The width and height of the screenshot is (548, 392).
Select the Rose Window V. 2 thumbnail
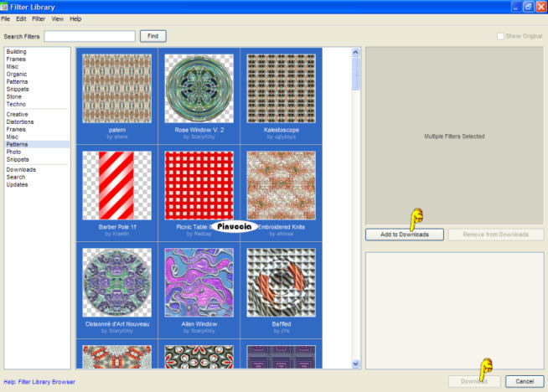pyautogui.click(x=199, y=89)
